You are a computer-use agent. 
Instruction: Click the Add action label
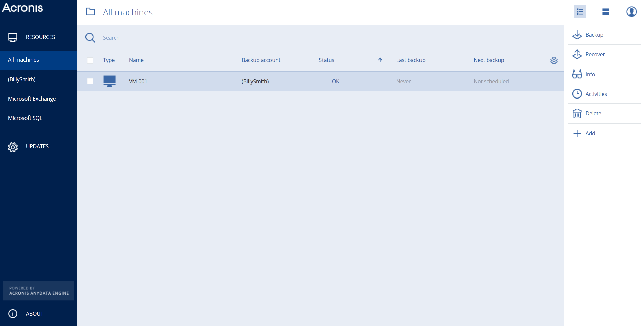point(590,133)
